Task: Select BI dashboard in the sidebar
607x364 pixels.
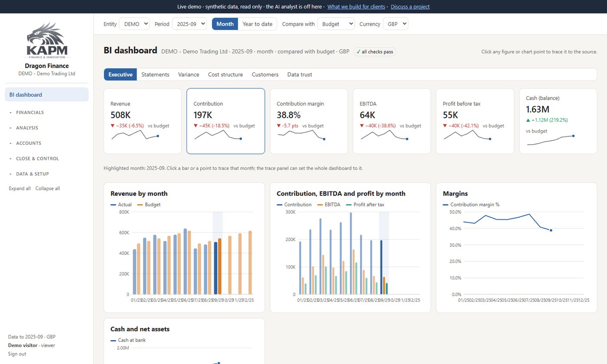Action: (x=47, y=94)
